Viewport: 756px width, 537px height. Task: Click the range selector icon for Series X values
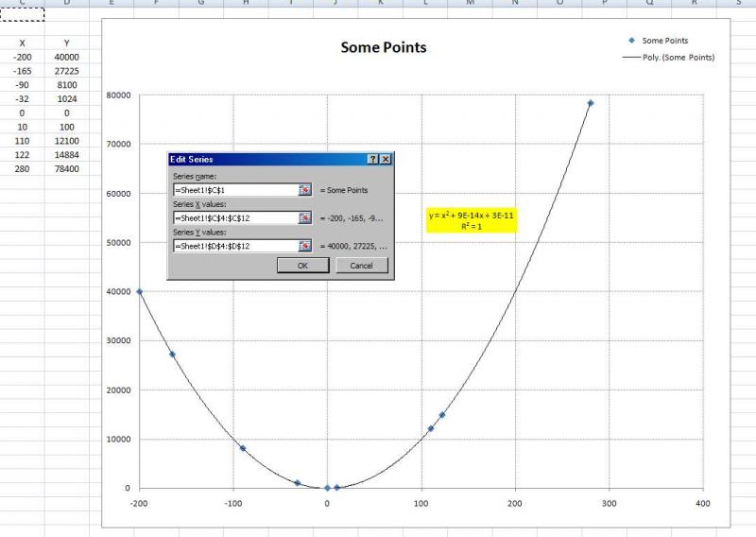point(305,218)
